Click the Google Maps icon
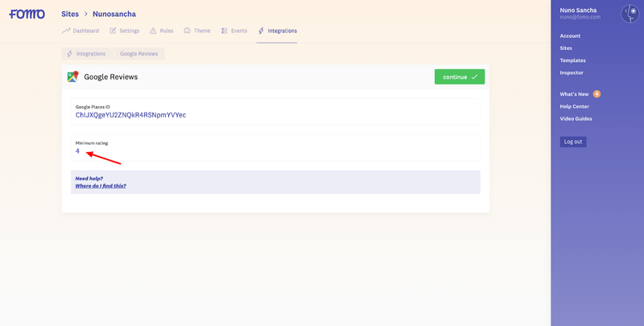 [x=73, y=76]
